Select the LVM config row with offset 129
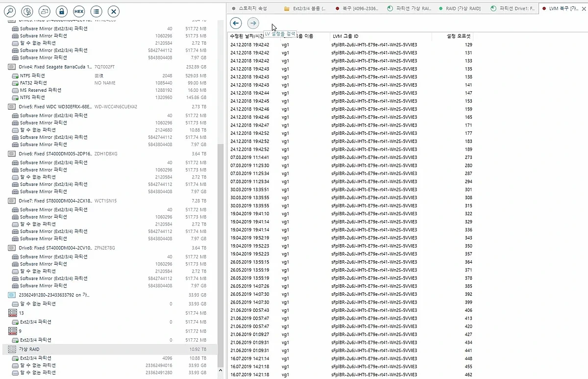The height and width of the screenshot is (379, 588). coord(351,45)
